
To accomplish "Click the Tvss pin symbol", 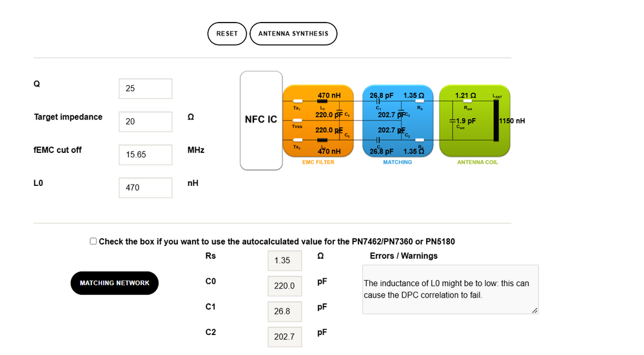I will pyautogui.click(x=297, y=120).
